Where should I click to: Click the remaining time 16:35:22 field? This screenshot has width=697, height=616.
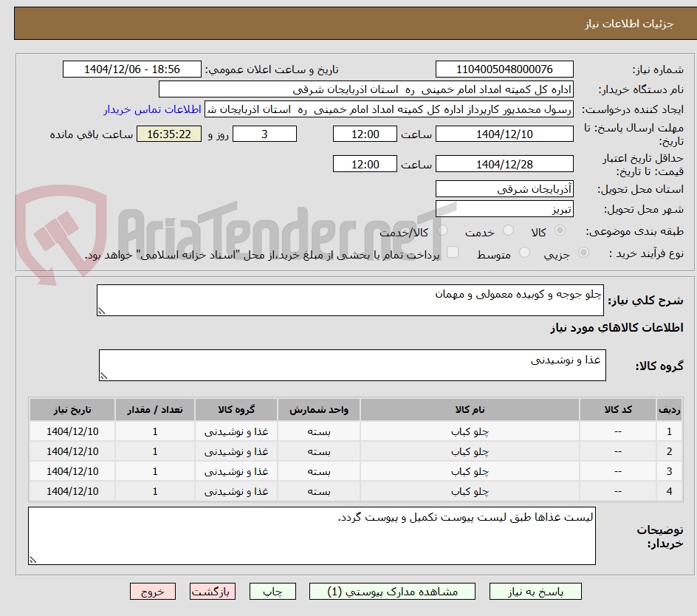[x=169, y=134]
